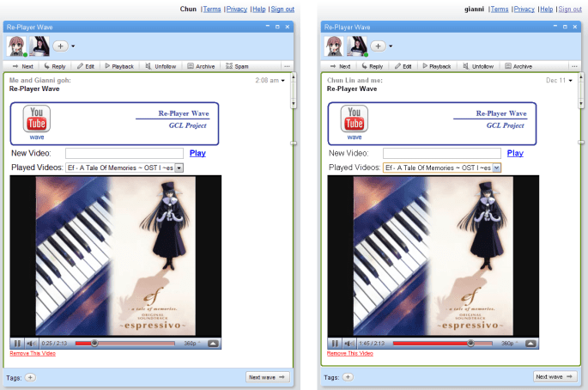Mute video volume in gianni's window
The image size is (588, 390).
[349, 343]
